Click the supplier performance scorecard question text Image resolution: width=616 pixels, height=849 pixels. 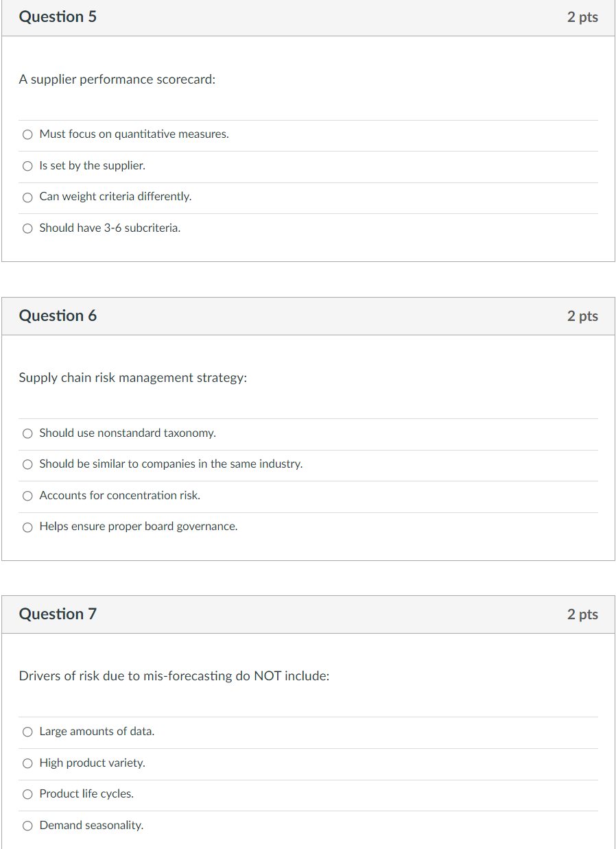tap(117, 80)
